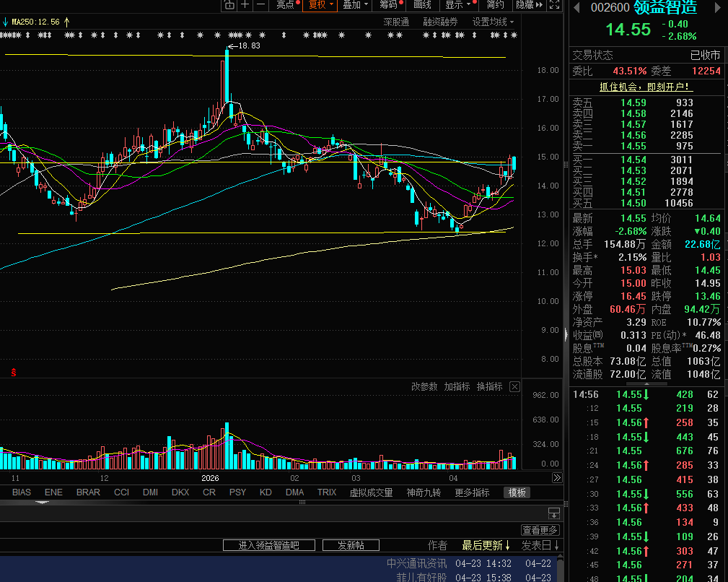Toggle 隐藏 to hide side panel
The image size is (728, 582).
tap(530, 4)
